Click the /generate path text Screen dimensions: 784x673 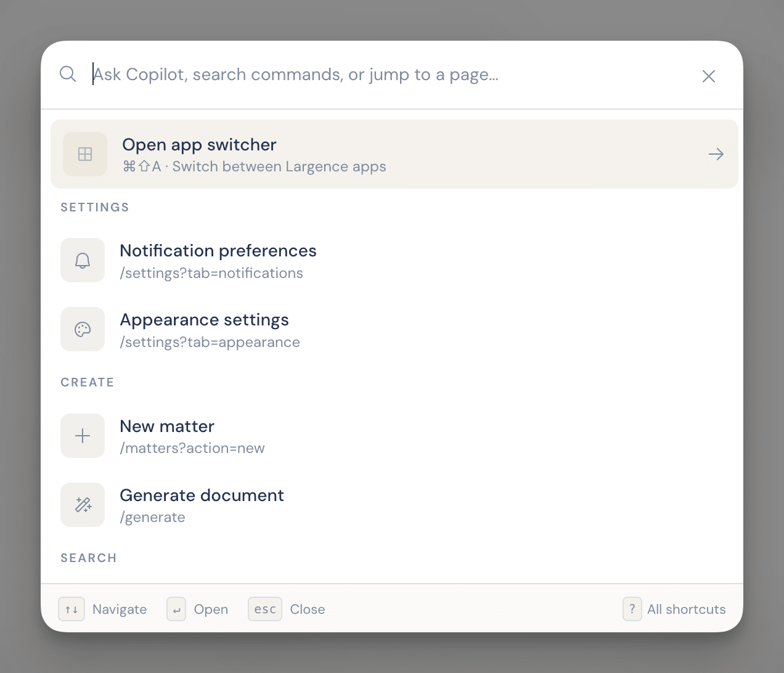tap(152, 517)
